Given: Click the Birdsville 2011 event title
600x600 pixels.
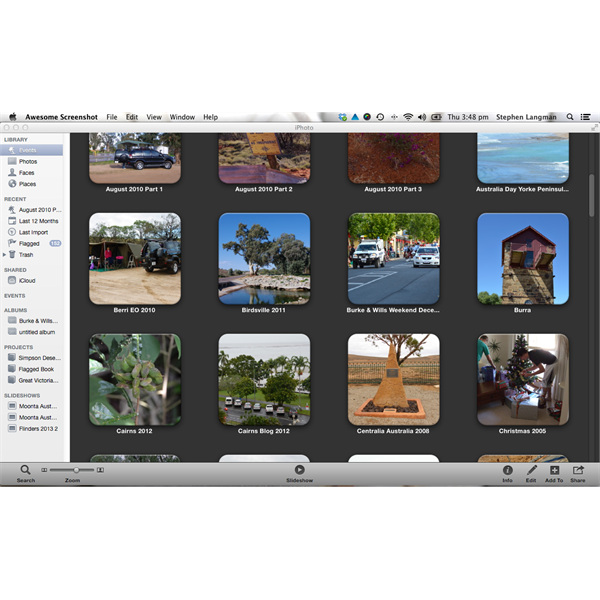Looking at the screenshot, I should [263, 310].
